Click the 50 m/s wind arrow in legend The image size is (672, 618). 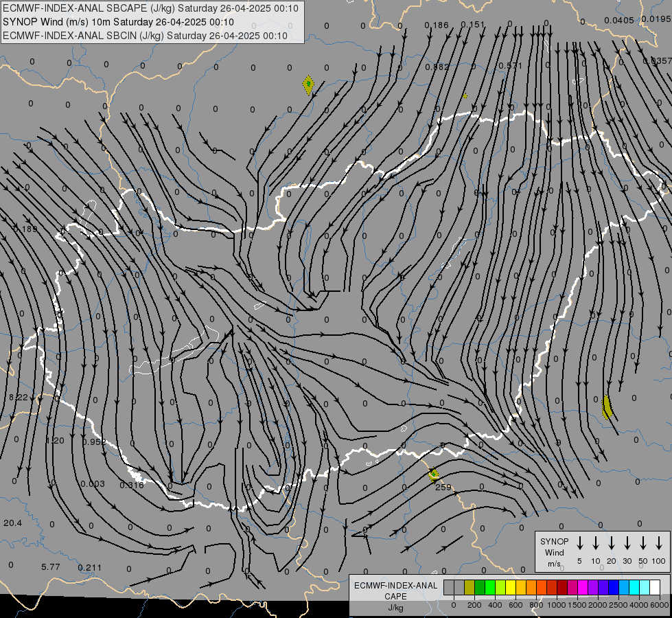tap(643, 543)
